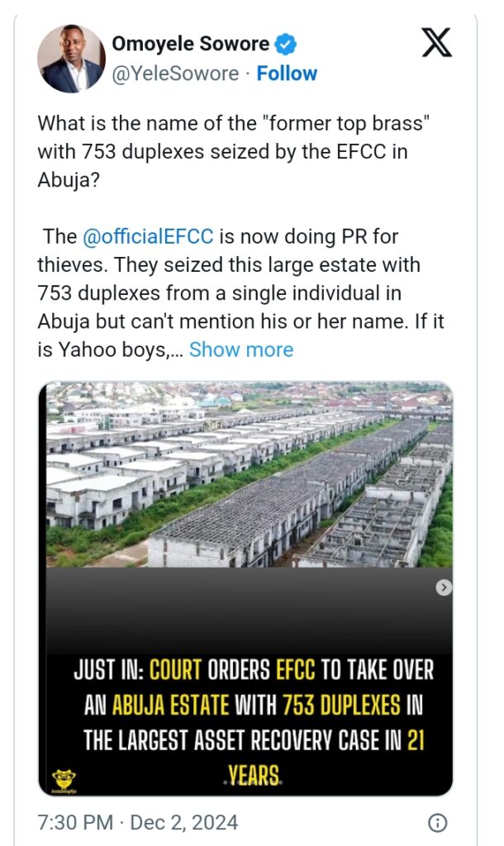
Task: Click the 'Dec 2, 2024' date text
Action: pyautogui.click(x=184, y=823)
